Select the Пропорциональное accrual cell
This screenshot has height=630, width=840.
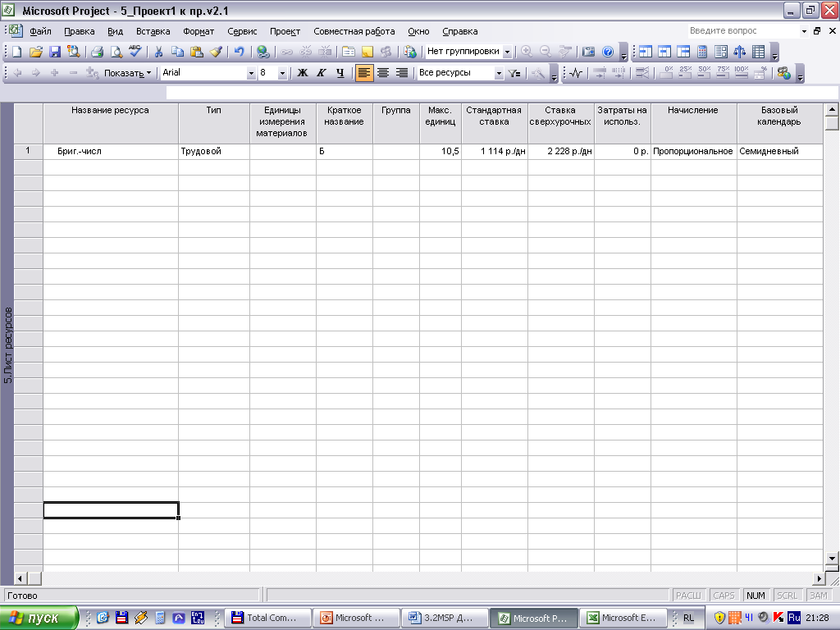pyautogui.click(x=693, y=151)
